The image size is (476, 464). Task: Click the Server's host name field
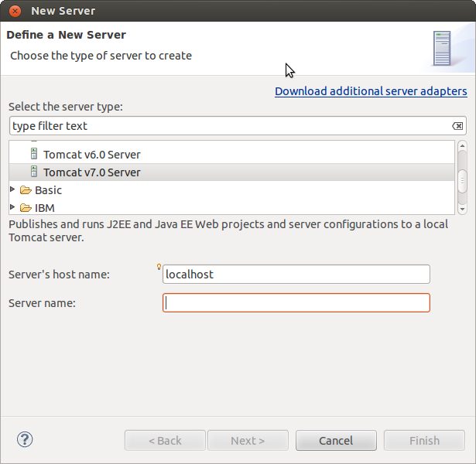click(296, 275)
